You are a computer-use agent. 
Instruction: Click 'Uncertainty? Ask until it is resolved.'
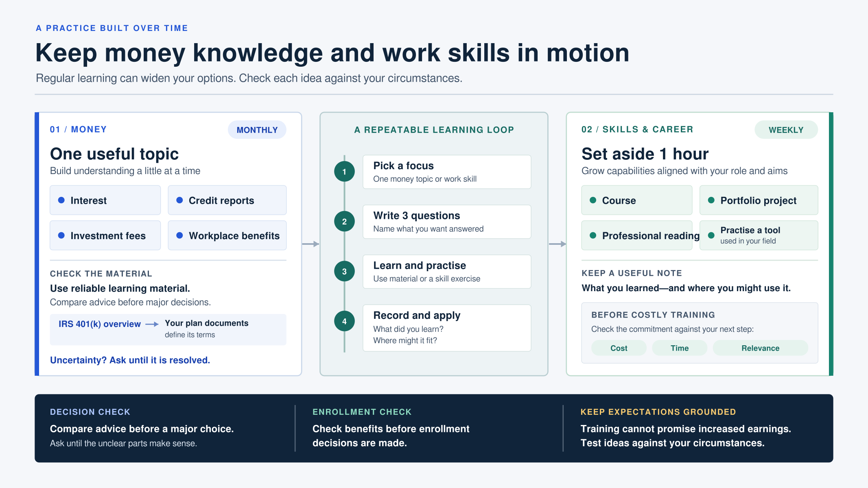(x=130, y=360)
